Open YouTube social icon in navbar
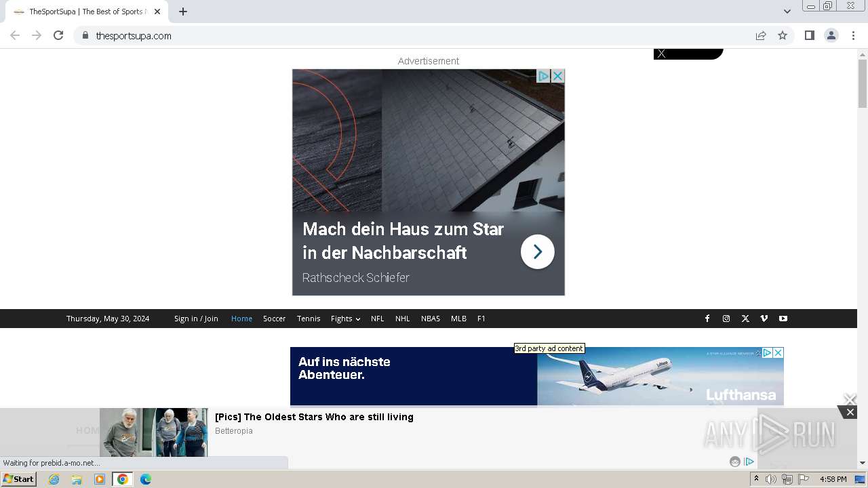This screenshot has height=488, width=868. pyautogui.click(x=783, y=319)
